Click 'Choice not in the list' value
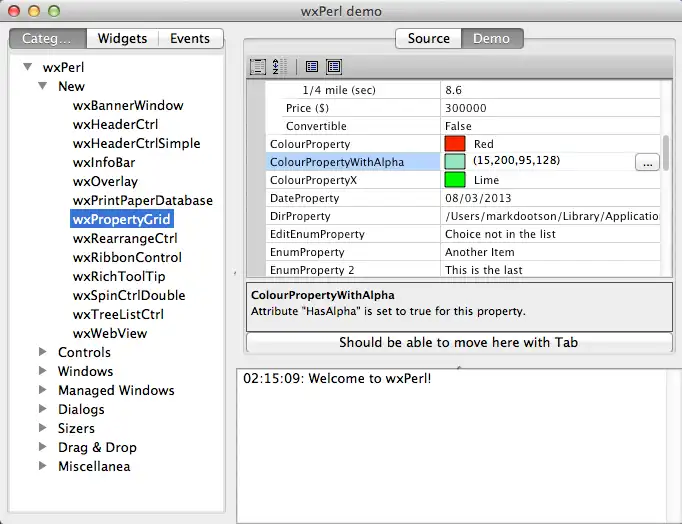 coord(500,234)
